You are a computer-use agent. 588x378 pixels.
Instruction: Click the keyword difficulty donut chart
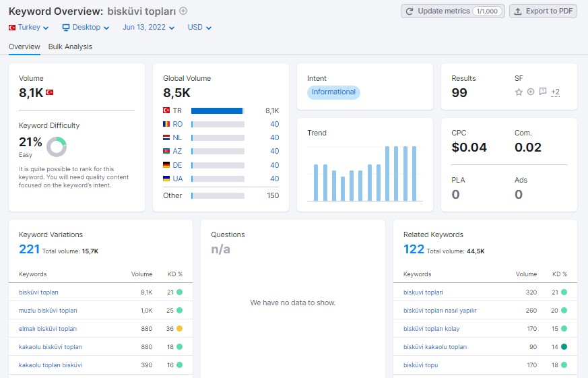click(x=57, y=147)
